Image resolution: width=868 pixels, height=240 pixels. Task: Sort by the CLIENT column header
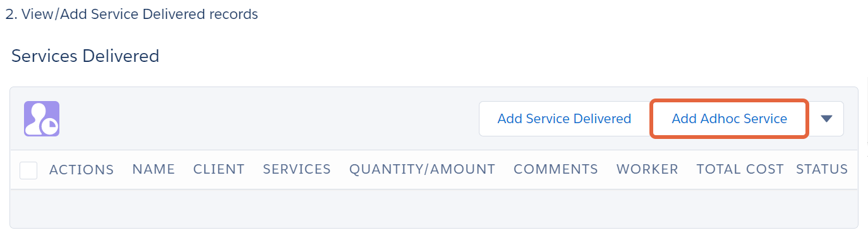click(x=219, y=169)
